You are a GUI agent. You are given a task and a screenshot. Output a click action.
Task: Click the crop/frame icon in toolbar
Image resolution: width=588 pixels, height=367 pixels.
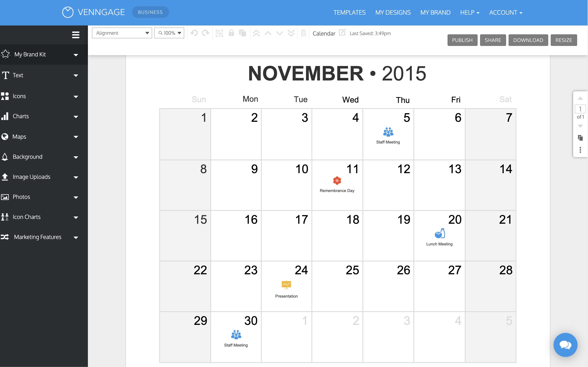click(x=219, y=33)
